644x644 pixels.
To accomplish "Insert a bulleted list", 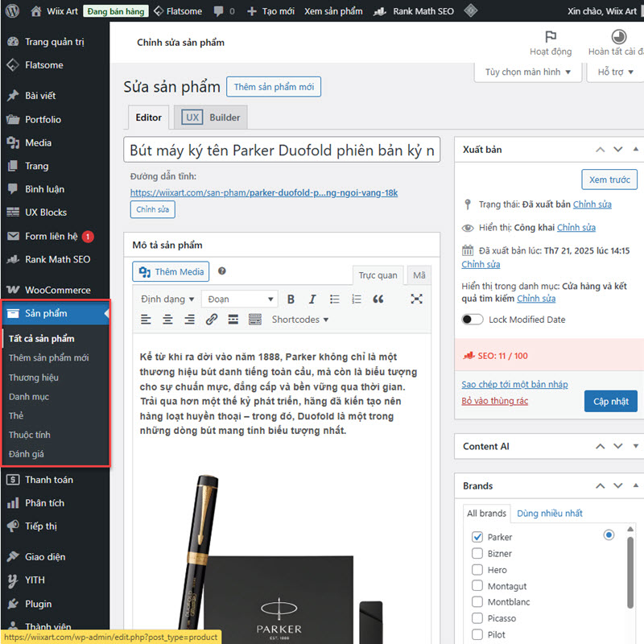I will coord(335,299).
